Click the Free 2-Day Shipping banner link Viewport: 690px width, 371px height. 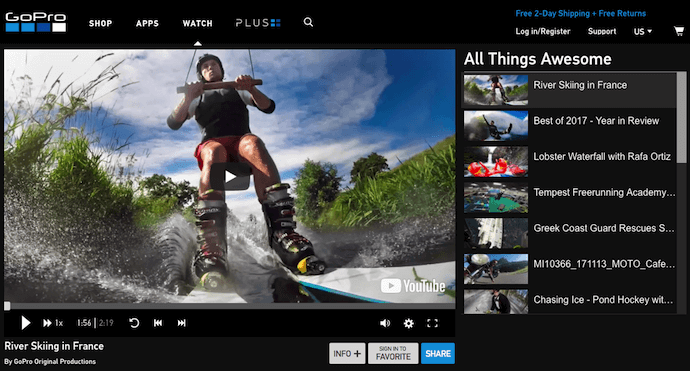pyautogui.click(x=580, y=13)
